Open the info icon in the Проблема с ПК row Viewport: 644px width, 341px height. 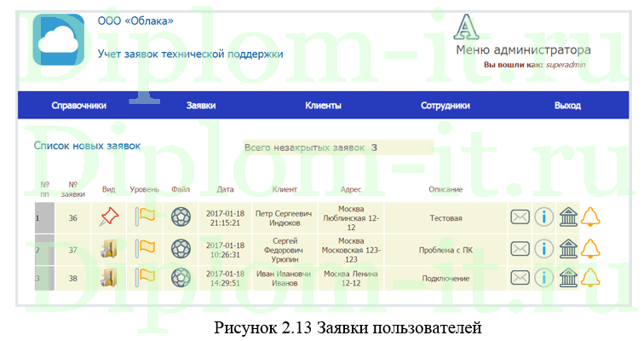click(x=543, y=249)
